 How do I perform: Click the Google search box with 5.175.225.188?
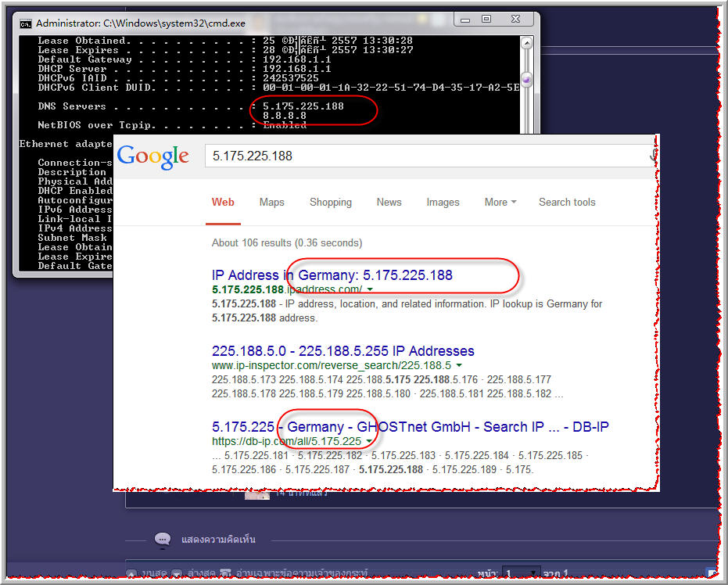click(430, 156)
